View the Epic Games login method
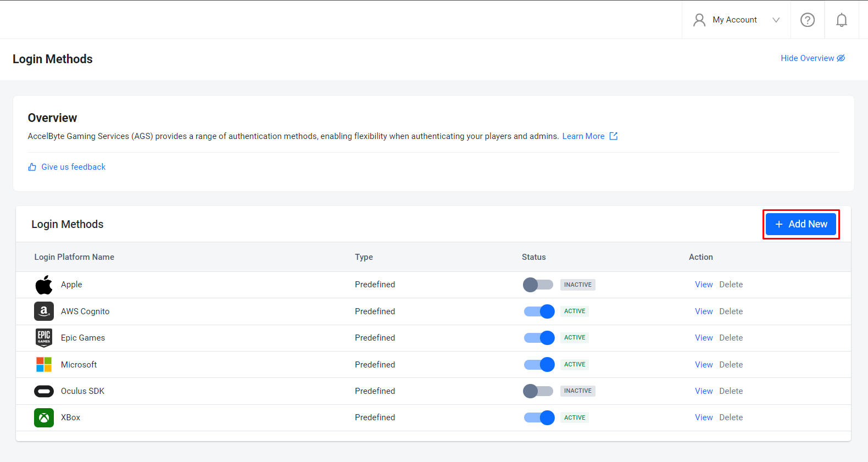The width and height of the screenshot is (868, 462). [704, 338]
